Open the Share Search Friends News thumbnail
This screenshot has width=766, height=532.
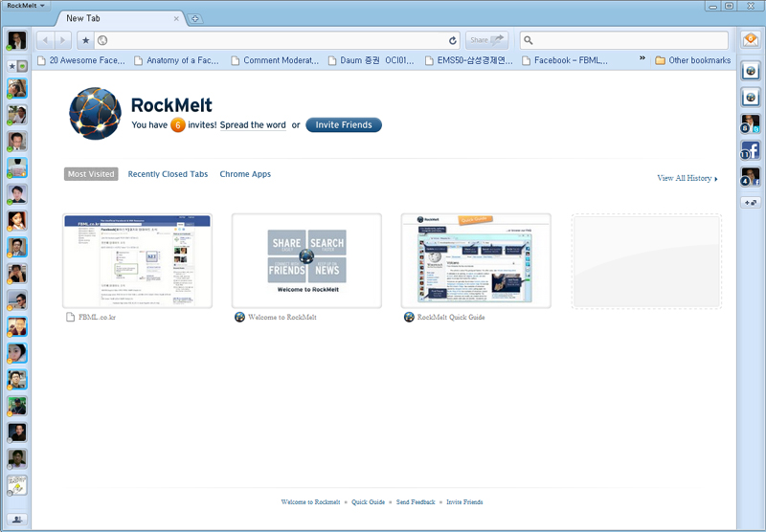(x=306, y=260)
